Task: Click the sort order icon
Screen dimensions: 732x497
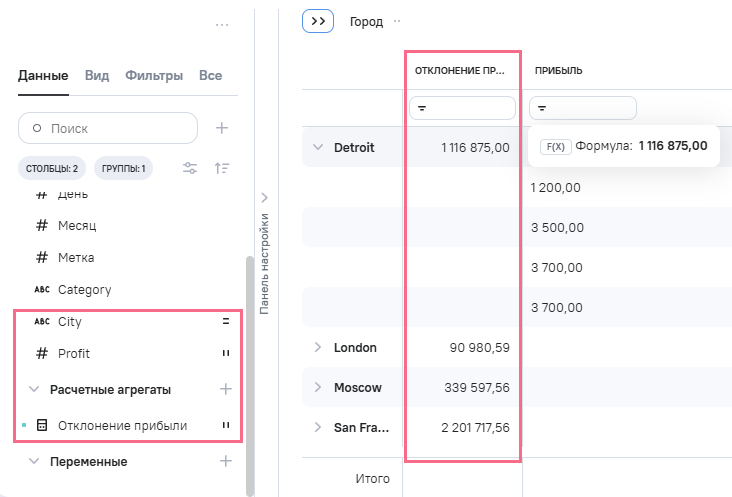Action: tap(223, 168)
